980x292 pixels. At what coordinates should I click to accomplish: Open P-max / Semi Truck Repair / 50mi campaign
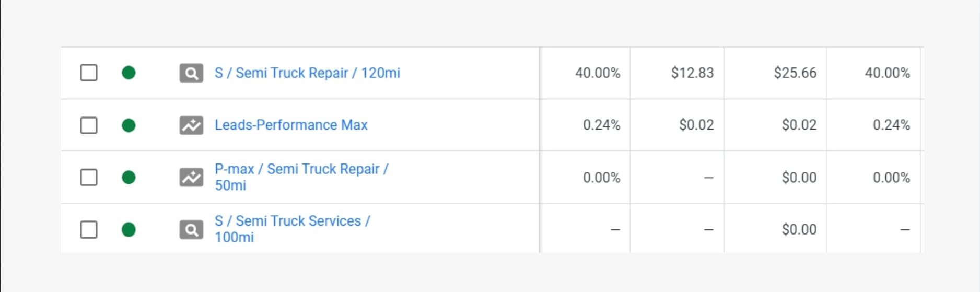click(301, 170)
